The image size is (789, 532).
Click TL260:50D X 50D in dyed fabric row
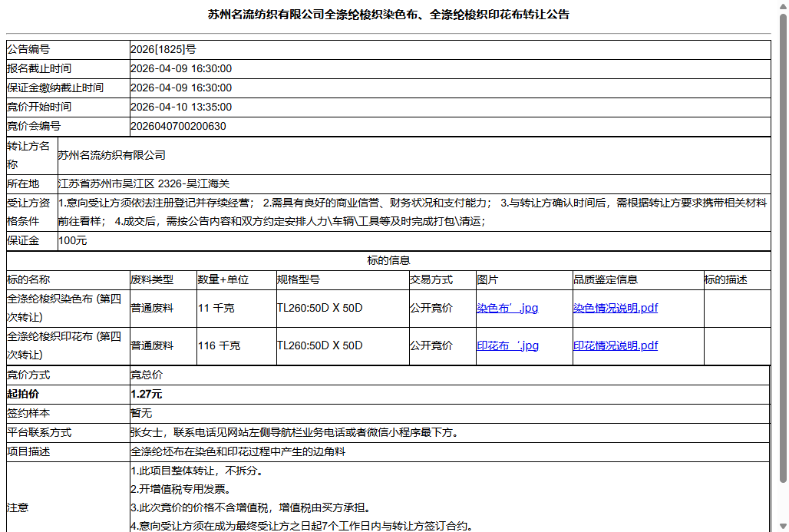[x=319, y=308]
